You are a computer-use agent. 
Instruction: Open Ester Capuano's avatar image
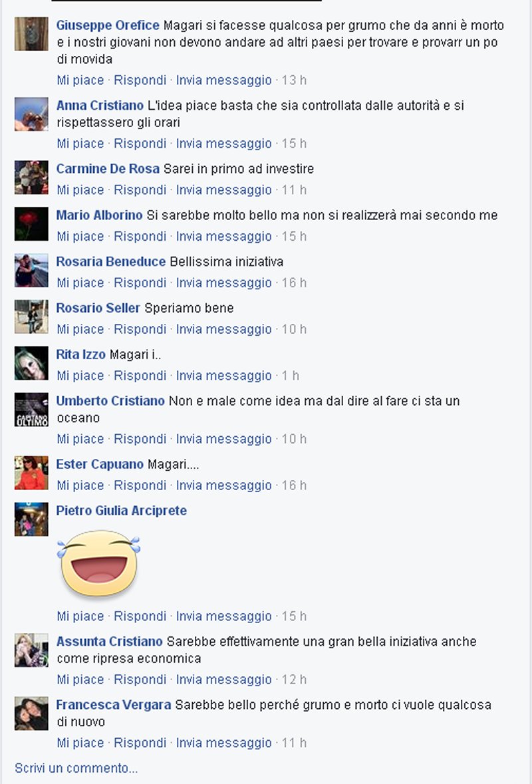coord(31,473)
